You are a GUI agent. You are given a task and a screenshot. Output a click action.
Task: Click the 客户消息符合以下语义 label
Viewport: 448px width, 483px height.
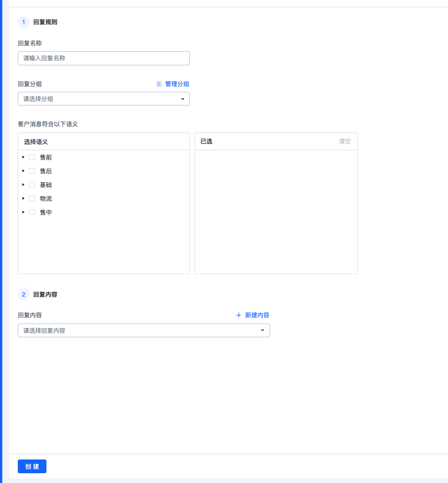pyautogui.click(x=48, y=124)
